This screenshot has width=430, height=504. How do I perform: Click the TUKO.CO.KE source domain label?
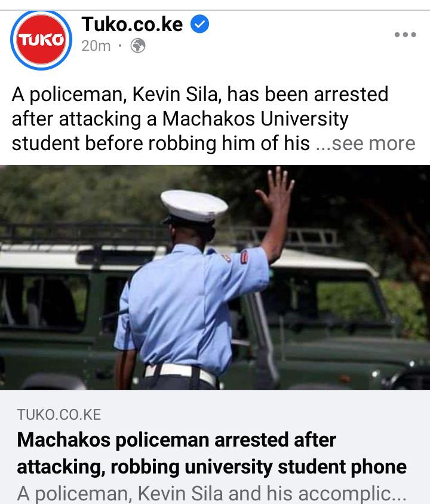coord(59,415)
